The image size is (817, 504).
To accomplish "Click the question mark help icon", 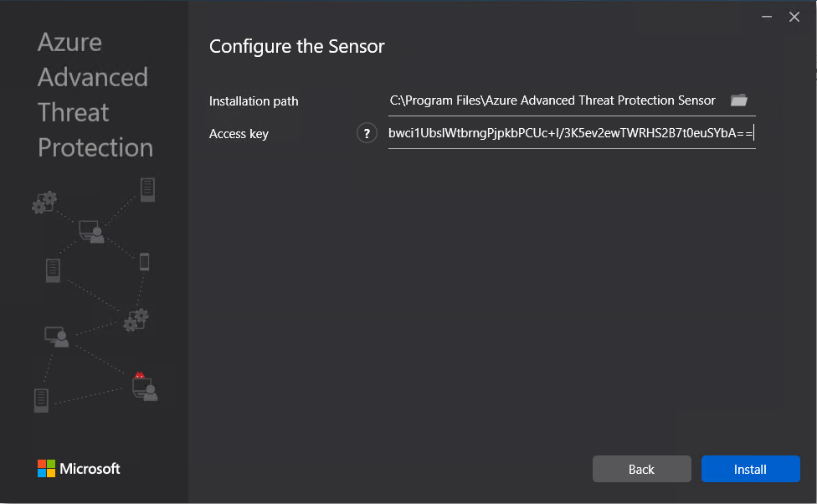I will point(367,133).
